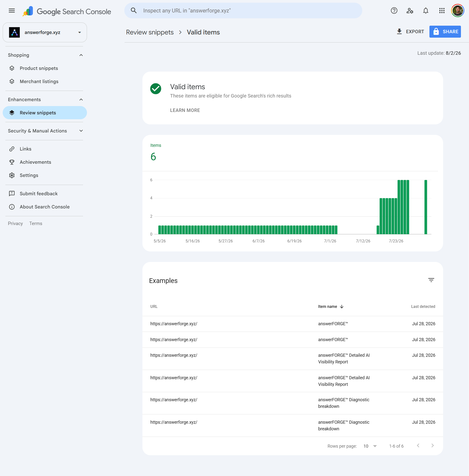
Task: Click the Product snippets layers icon
Action: point(12,68)
